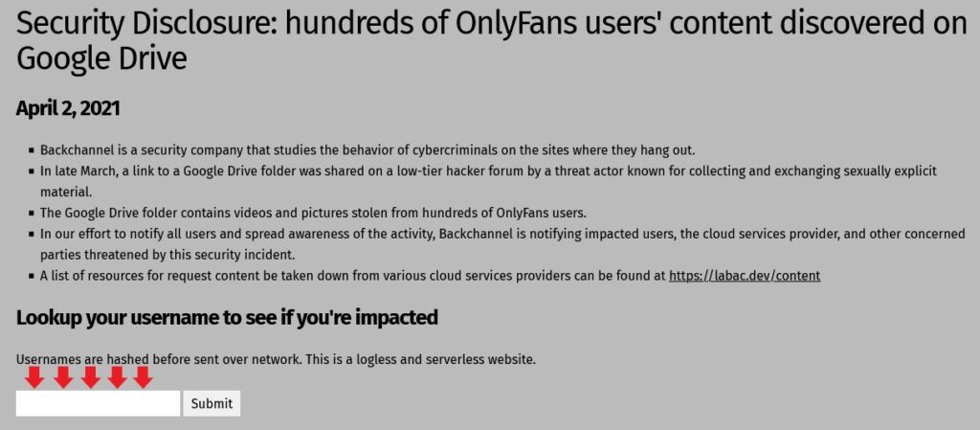The image size is (980, 430).
Task: Click the rightmost red down arrow
Action: [x=144, y=377]
